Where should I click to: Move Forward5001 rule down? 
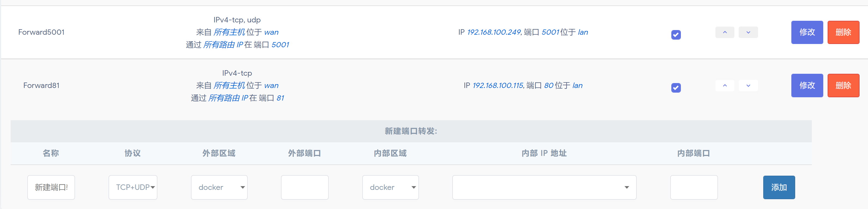click(x=748, y=33)
